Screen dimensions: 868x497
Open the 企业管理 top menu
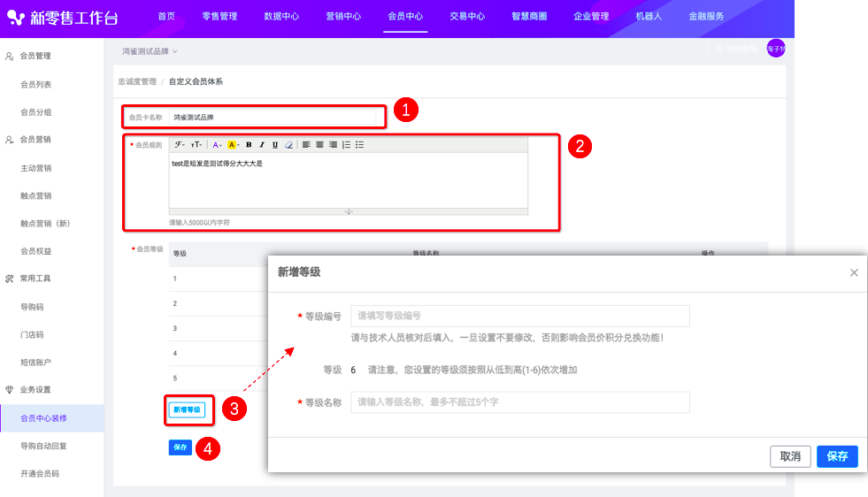[591, 16]
